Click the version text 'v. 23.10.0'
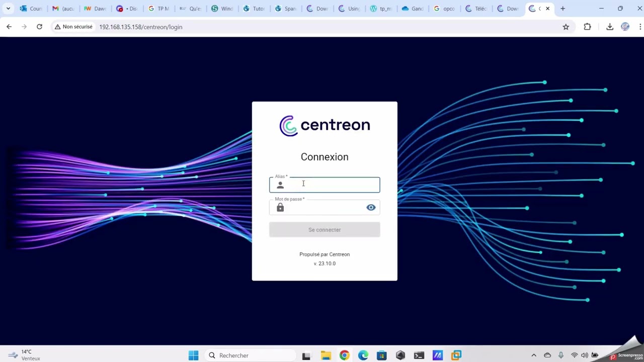Viewport: 644px width, 362px height. [x=325, y=263]
